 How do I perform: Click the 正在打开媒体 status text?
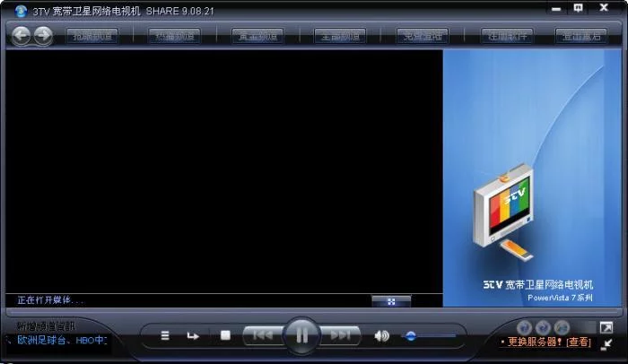click(50, 300)
